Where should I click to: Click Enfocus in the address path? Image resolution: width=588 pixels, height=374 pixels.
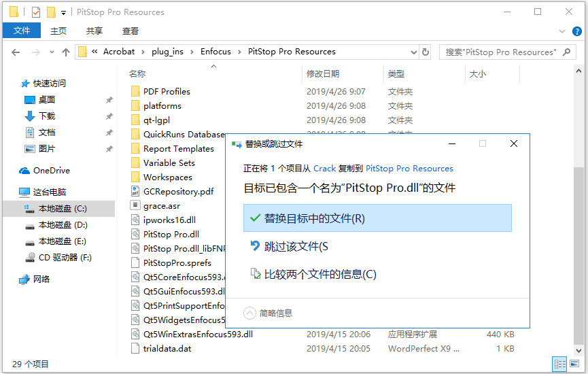[215, 52]
